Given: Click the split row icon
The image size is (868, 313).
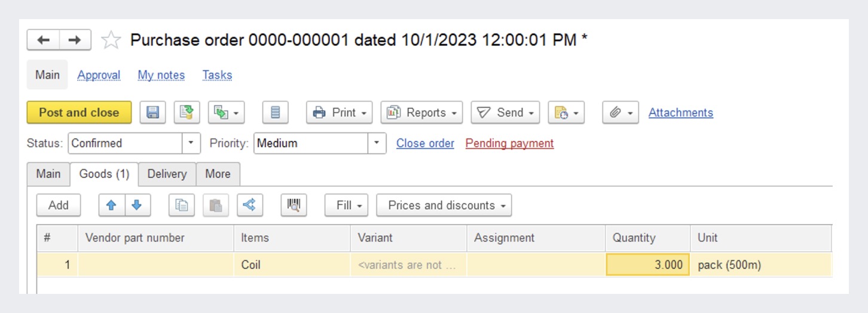Looking at the screenshot, I should pos(250,205).
